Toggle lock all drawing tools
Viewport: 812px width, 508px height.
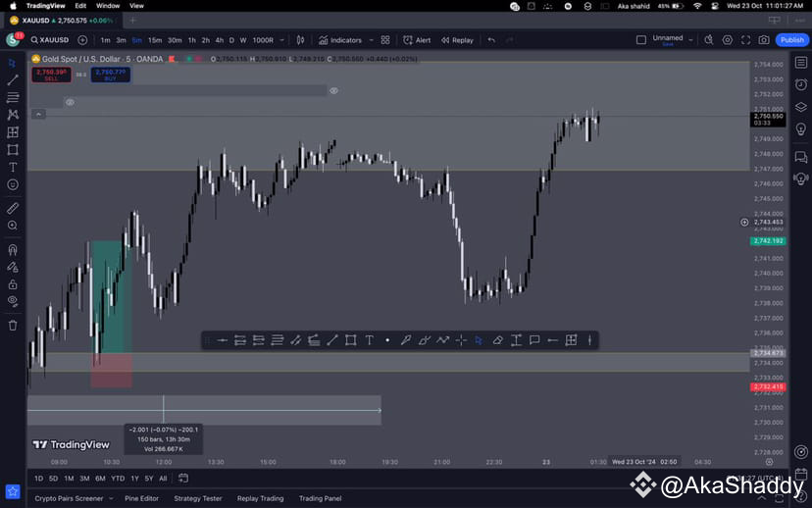pos(13,282)
